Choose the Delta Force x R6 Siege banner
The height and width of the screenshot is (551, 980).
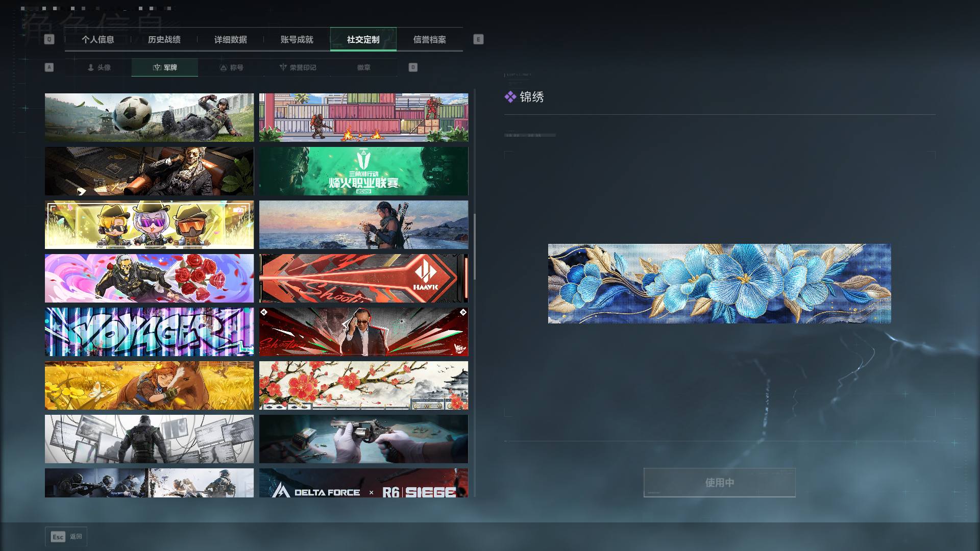pos(363,483)
